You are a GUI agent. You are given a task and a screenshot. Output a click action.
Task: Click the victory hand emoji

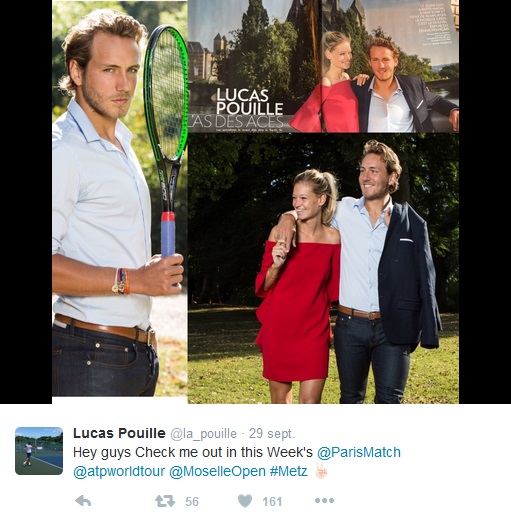click(321, 471)
